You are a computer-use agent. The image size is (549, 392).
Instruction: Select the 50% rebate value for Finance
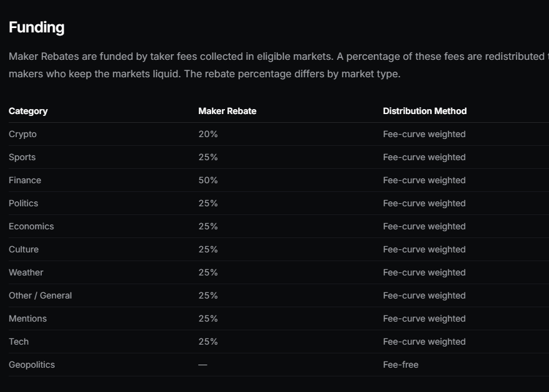(x=208, y=180)
